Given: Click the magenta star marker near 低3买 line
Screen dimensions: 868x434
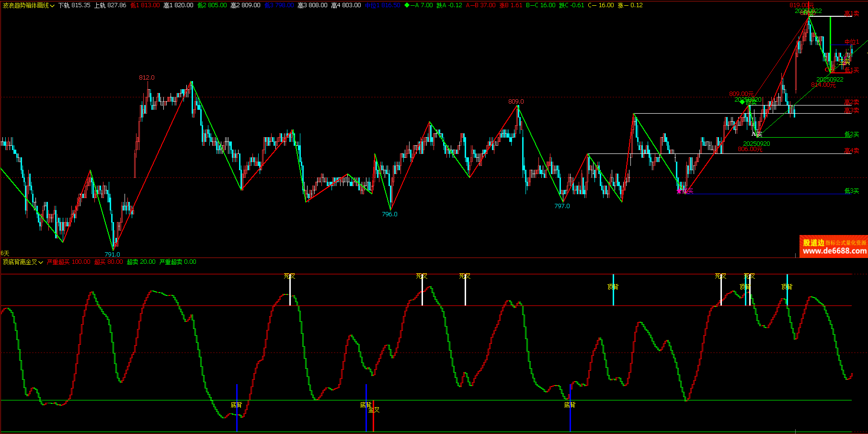Looking at the screenshot, I should coord(679,191).
